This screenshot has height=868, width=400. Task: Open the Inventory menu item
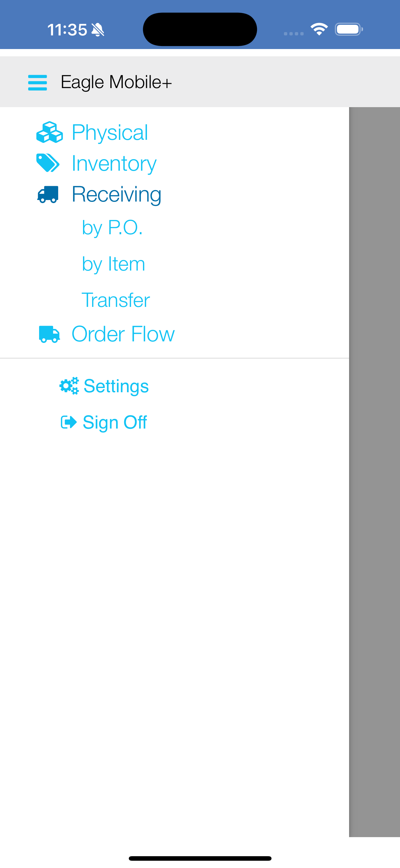[x=114, y=163]
